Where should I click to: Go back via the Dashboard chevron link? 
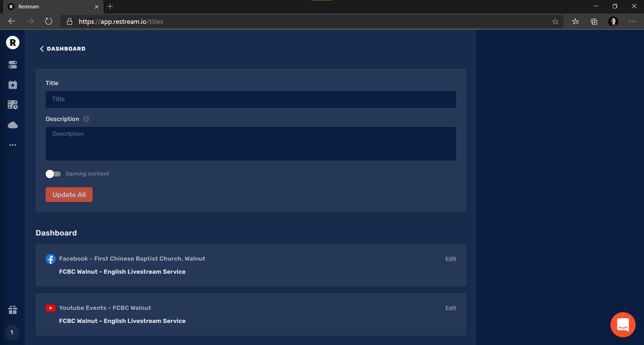tap(63, 49)
